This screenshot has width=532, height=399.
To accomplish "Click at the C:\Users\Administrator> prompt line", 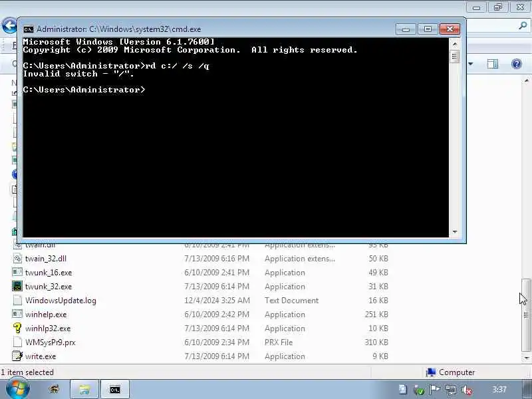I will pos(84,90).
